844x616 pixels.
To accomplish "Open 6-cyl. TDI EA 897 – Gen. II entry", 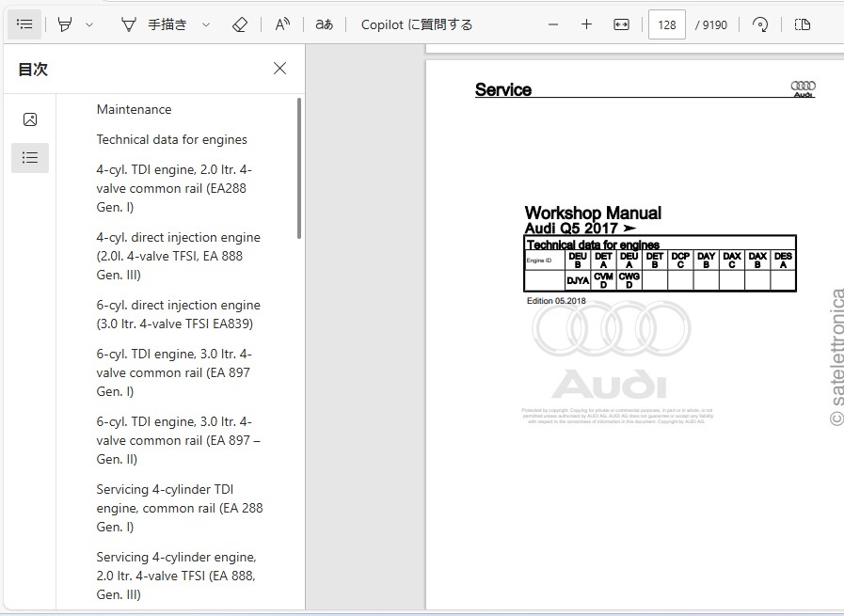I will point(178,440).
